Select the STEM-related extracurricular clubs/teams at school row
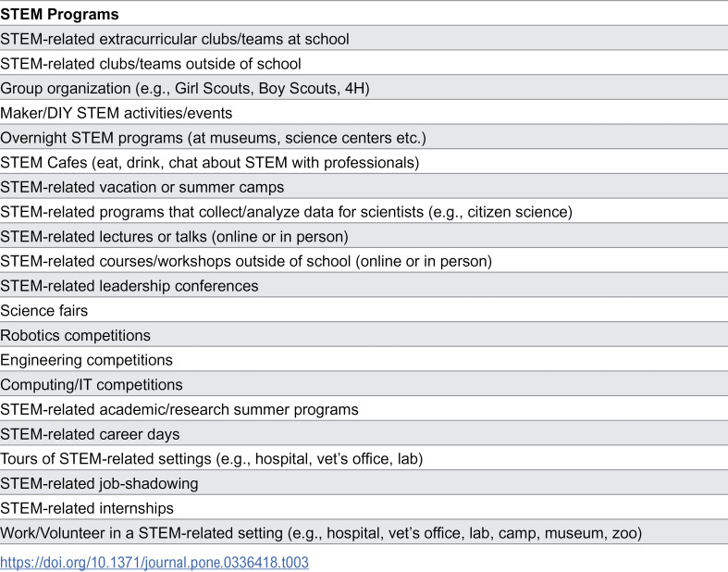The image size is (728, 572). 364,39
